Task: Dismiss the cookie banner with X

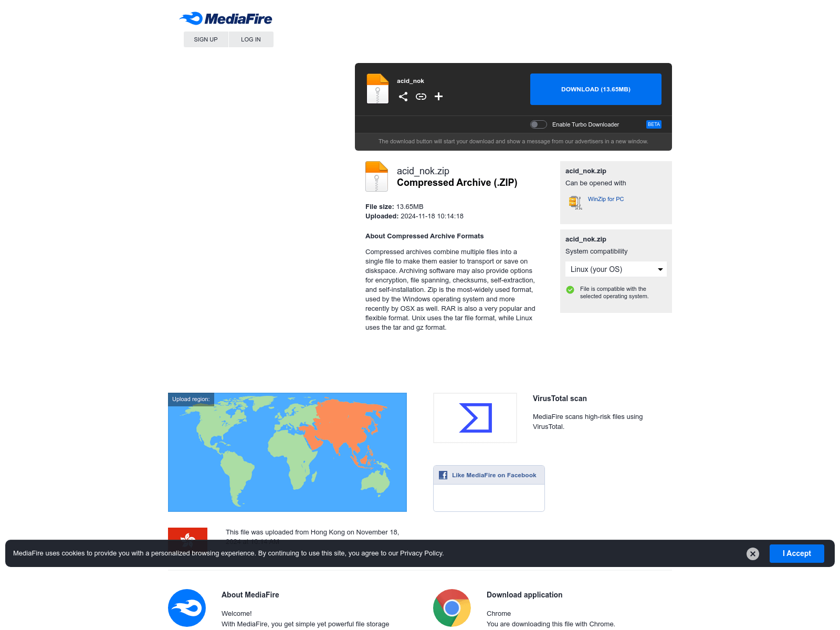Action: point(753,554)
